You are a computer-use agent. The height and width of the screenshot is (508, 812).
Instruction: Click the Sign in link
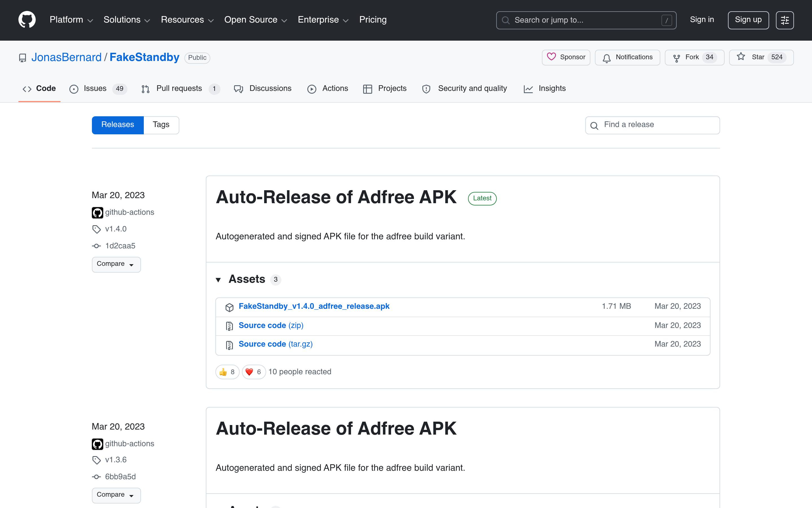click(x=701, y=20)
